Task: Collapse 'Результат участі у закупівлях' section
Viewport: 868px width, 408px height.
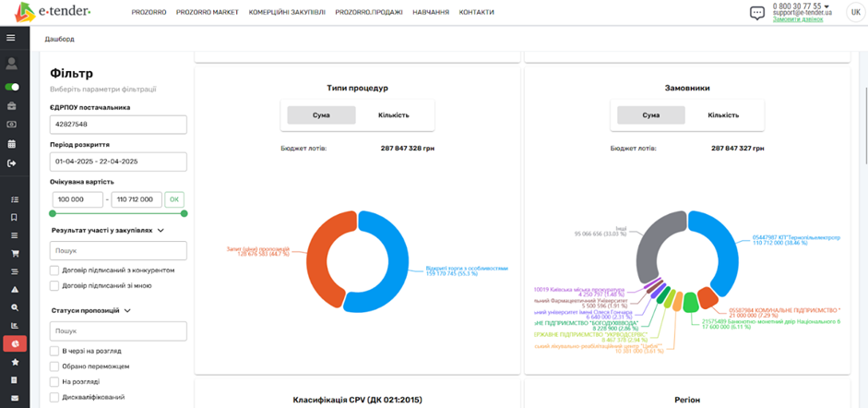Action: coord(161,231)
